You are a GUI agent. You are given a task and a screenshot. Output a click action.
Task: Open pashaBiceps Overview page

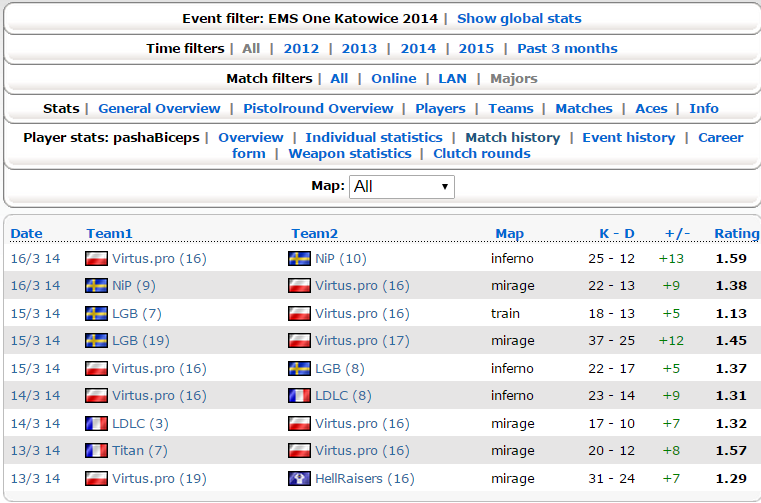251,137
